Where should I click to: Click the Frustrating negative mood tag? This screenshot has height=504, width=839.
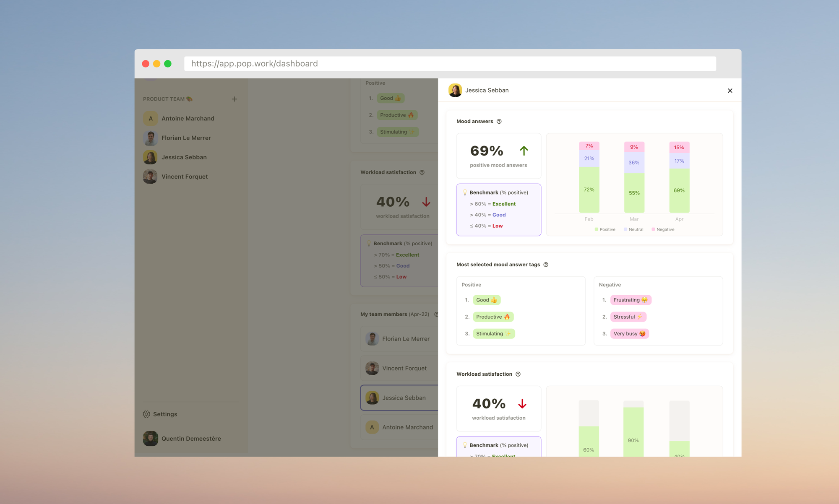click(x=631, y=300)
